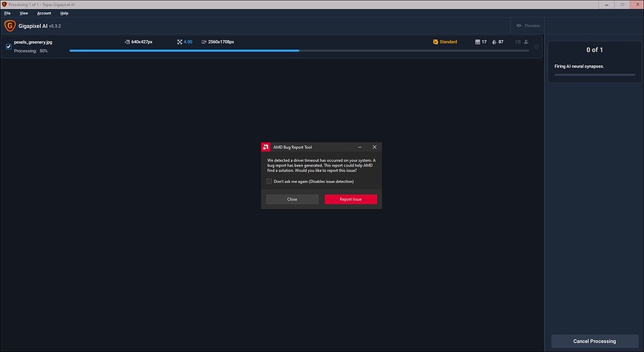Click the v5.3.2 version label
Viewport: 644px width, 352px height.
[55, 26]
